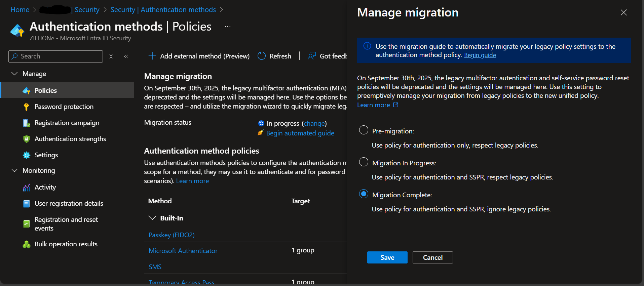Open the SMS method policy
The height and width of the screenshot is (286, 644).
(155, 267)
